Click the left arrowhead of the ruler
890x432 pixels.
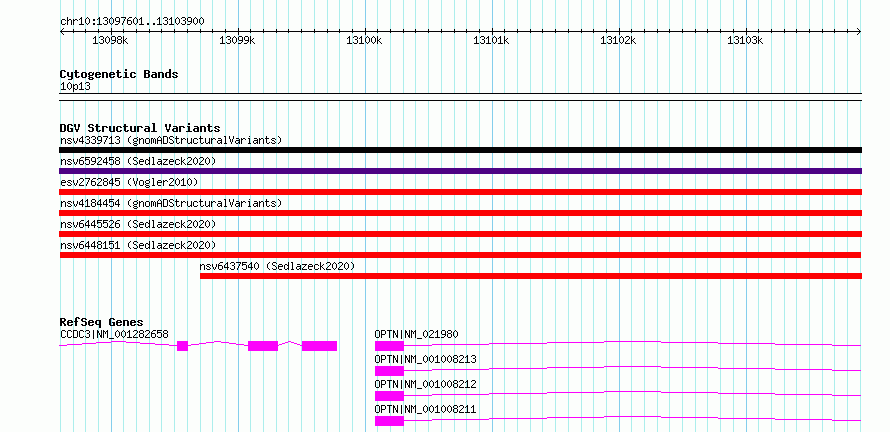click(62, 32)
